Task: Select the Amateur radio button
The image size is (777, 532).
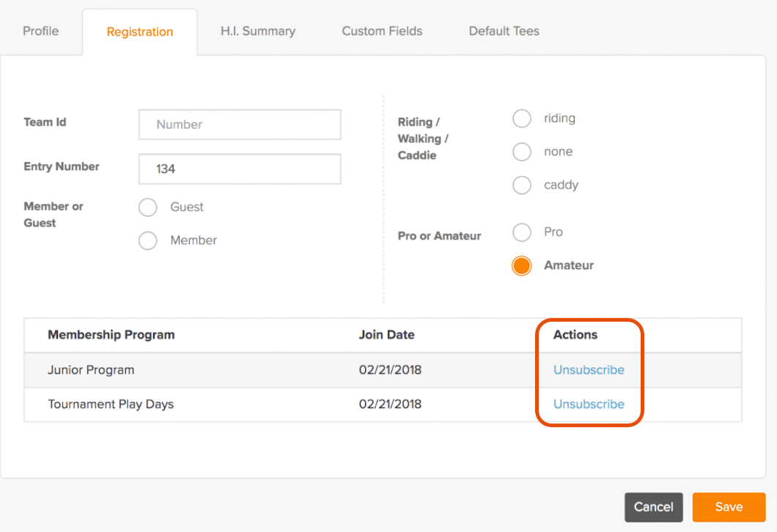Action: pos(522,265)
